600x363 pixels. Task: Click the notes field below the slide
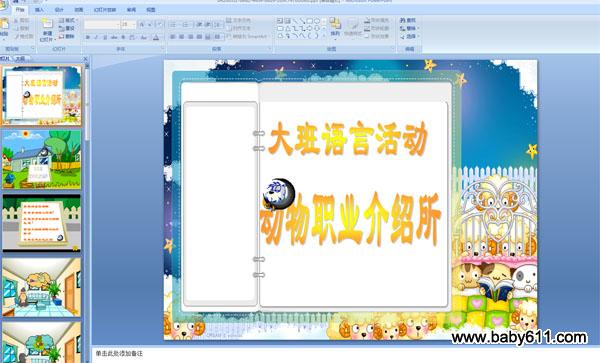pos(344,354)
